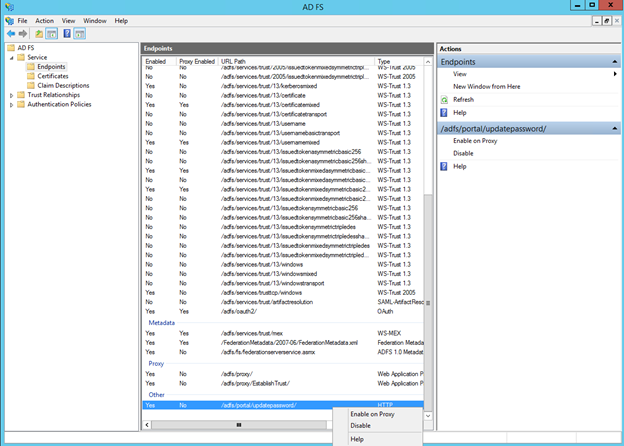Select the AD FS root folder icon
This screenshot has height=446, width=624.
11,48
